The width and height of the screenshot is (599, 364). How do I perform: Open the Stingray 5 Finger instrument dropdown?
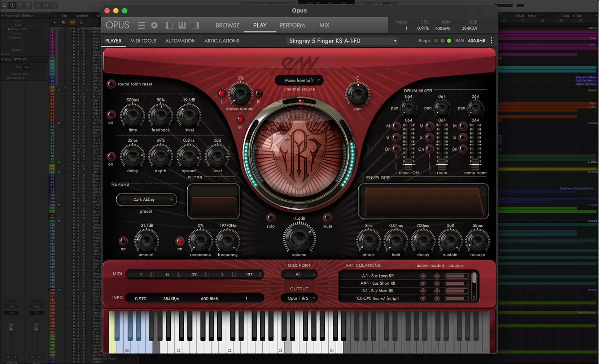click(342, 41)
